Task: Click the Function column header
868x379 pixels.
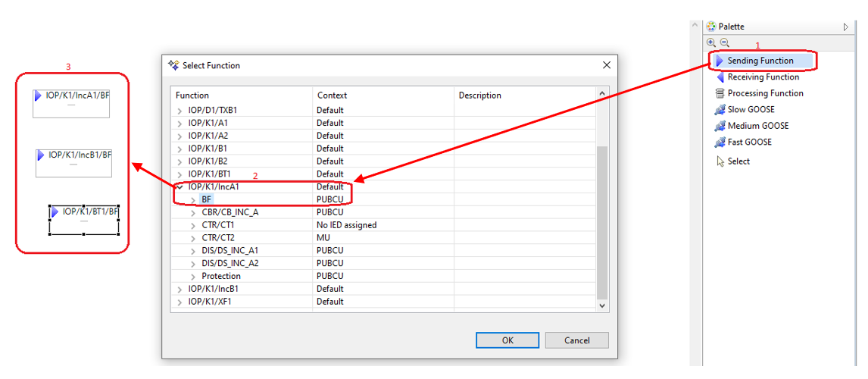Action: tap(192, 96)
